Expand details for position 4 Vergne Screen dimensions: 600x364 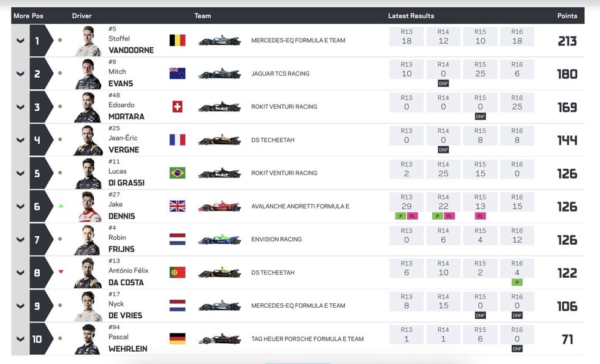pyautogui.click(x=20, y=140)
